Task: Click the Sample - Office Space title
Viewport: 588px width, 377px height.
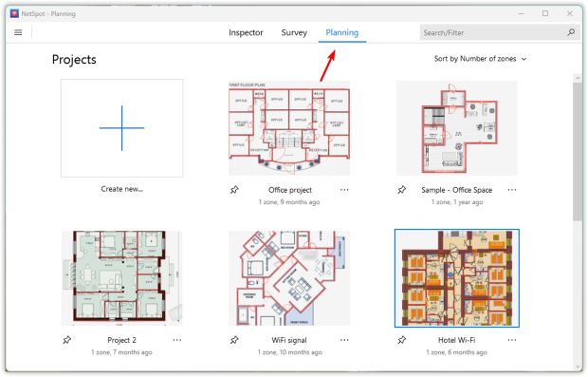Action: pyautogui.click(x=457, y=190)
